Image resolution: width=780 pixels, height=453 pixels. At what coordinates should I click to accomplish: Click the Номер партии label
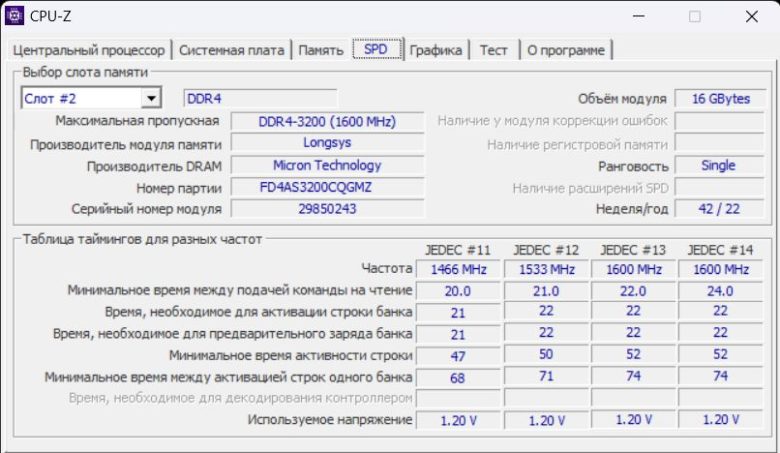pyautogui.click(x=179, y=188)
